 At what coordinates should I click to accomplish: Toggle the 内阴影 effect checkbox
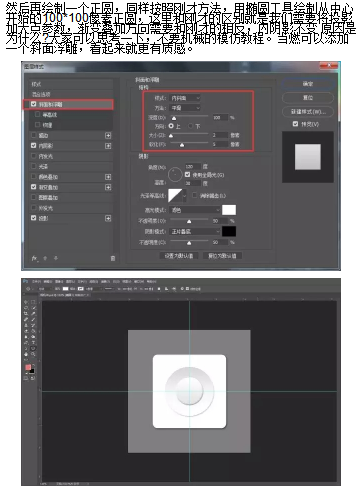[x=33, y=145]
